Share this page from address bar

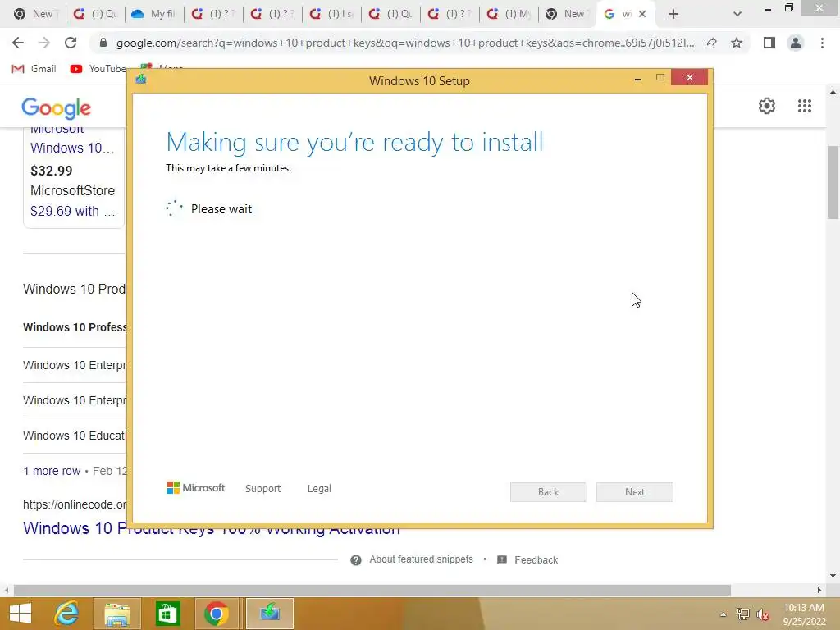point(710,43)
